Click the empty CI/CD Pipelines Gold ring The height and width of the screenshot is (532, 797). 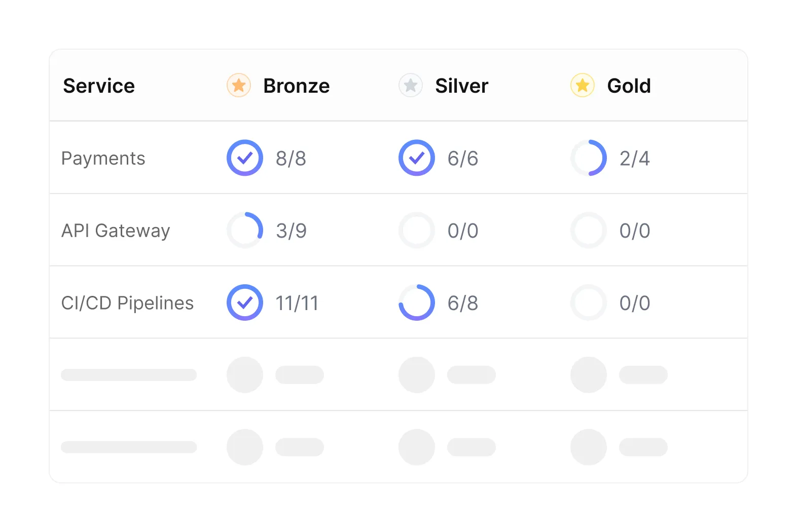tap(589, 302)
